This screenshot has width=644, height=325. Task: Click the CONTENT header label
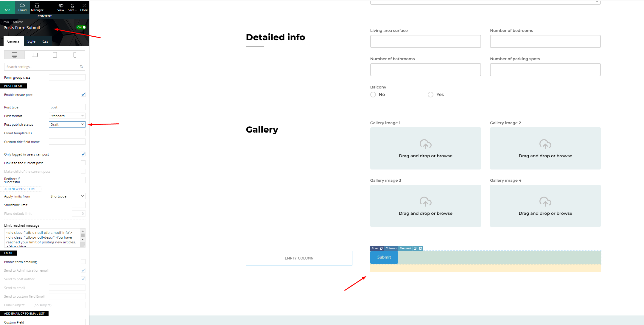point(45,16)
